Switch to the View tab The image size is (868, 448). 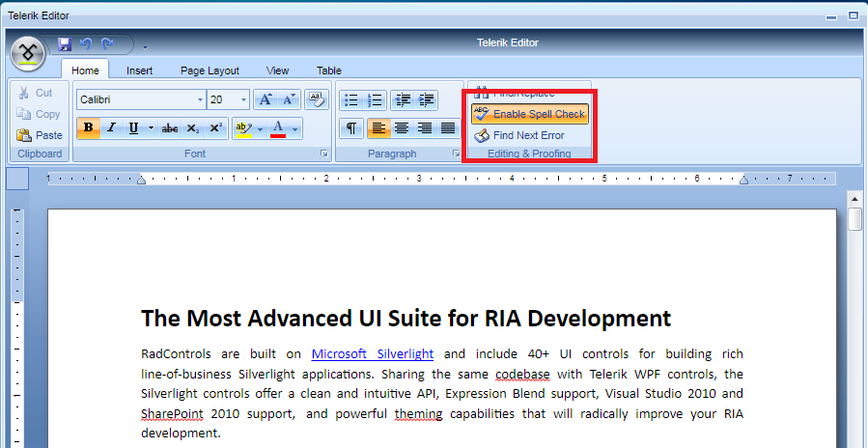tap(277, 70)
